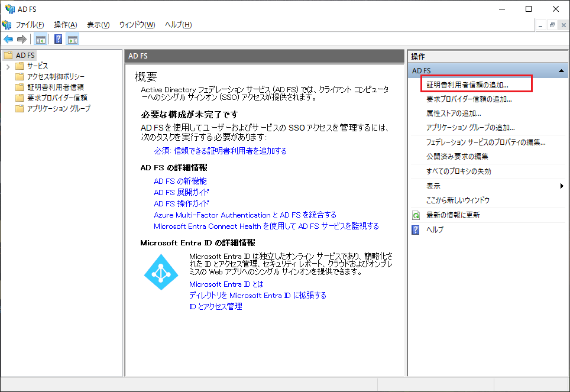Click the アプリケーション グループ folder icon
Viewport: 570px width, 392px height.
coord(20,108)
